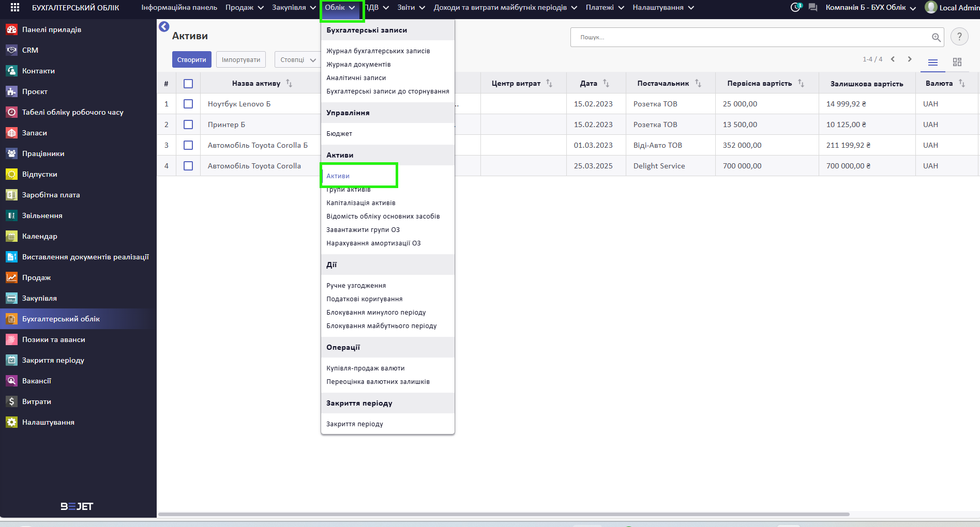The height and width of the screenshot is (527, 980).
Task: Expand the Платежі top menu dropdown
Action: pyautogui.click(x=605, y=8)
